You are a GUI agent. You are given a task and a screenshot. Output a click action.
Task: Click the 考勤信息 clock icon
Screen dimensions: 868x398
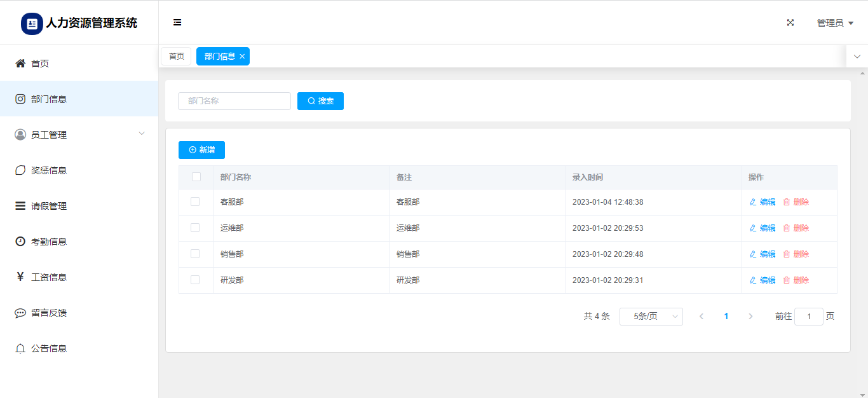(20, 242)
